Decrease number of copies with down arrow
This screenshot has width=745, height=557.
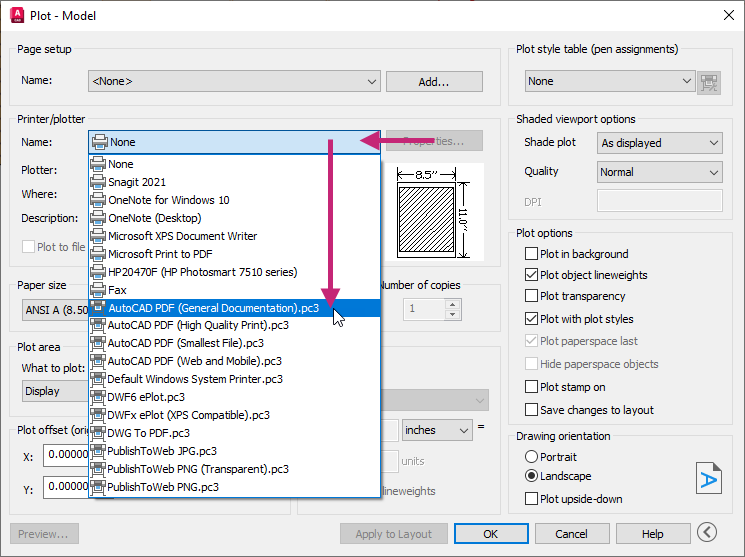pyautogui.click(x=452, y=314)
